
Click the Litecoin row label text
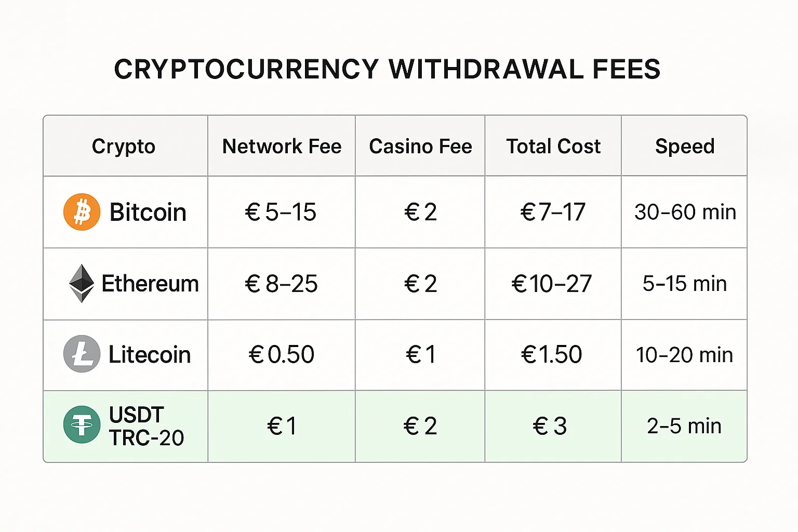click(x=150, y=355)
